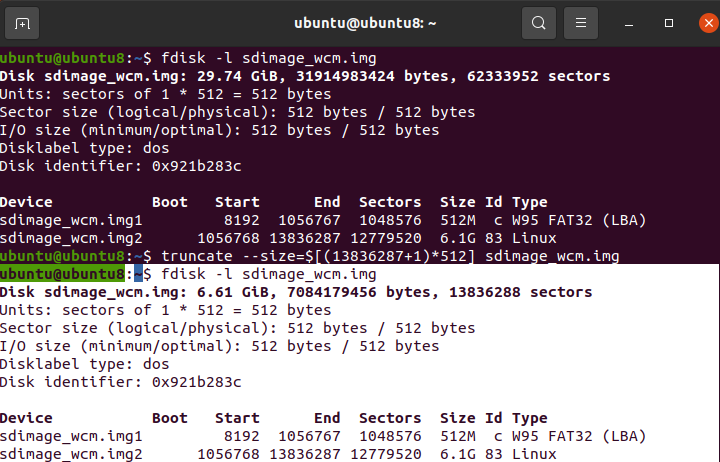Click the 6.61 GiB disk size line
The image size is (720, 462).
pos(296,292)
